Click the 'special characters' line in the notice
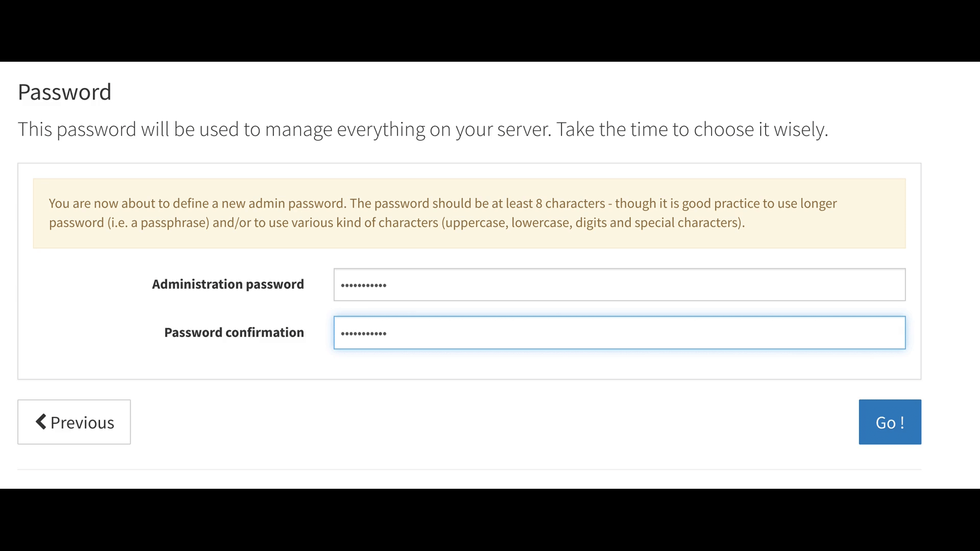 [689, 223]
